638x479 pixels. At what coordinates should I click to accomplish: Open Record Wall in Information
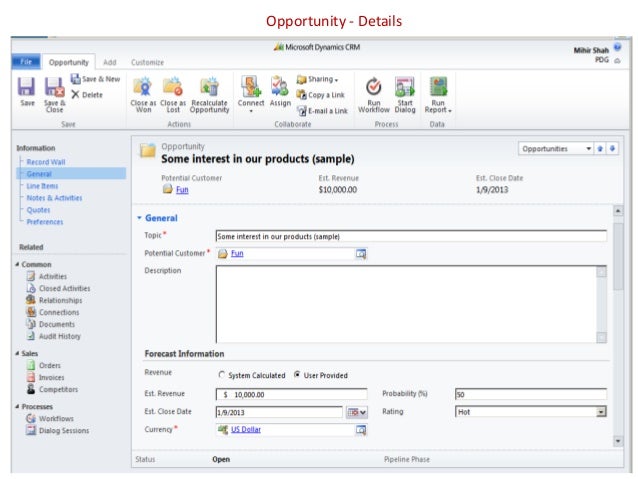pos(46,162)
